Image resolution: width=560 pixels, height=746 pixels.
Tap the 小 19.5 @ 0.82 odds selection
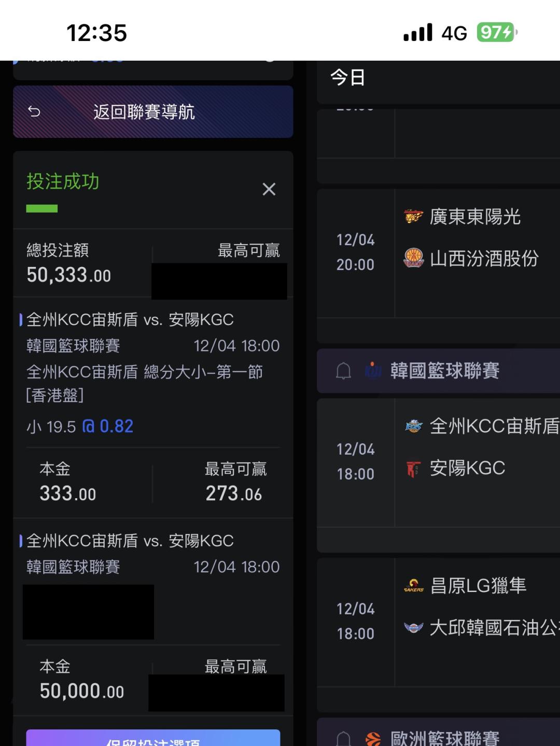tap(80, 427)
